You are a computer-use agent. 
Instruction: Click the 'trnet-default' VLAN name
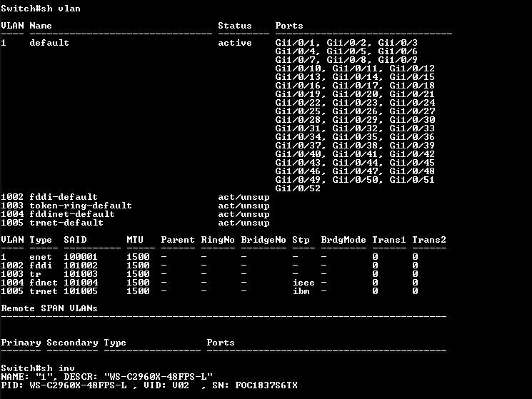pos(66,223)
